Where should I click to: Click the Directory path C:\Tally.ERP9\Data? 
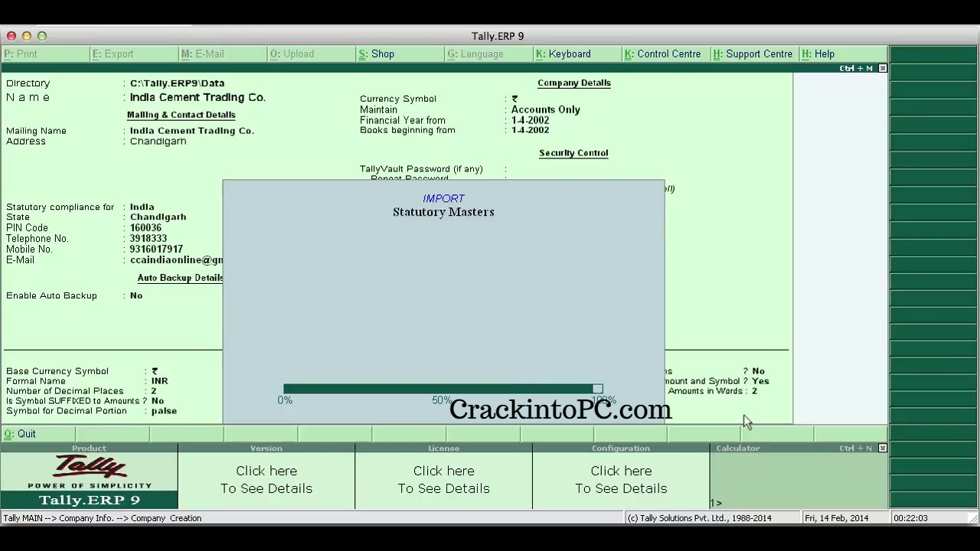177,83
